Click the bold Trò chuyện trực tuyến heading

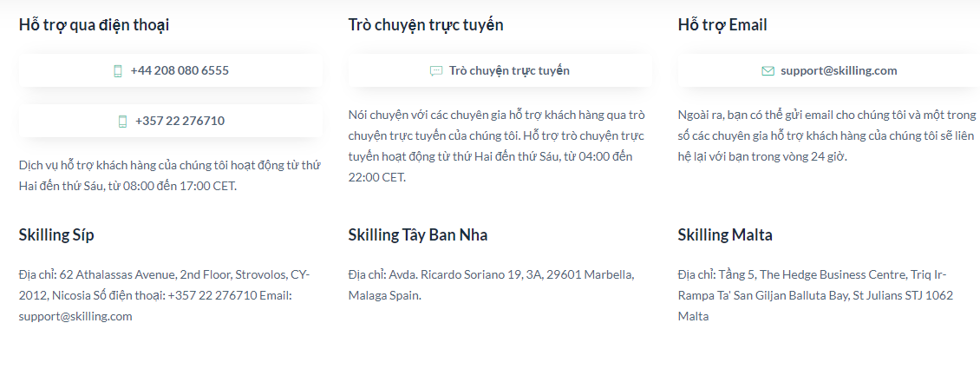[x=426, y=25]
